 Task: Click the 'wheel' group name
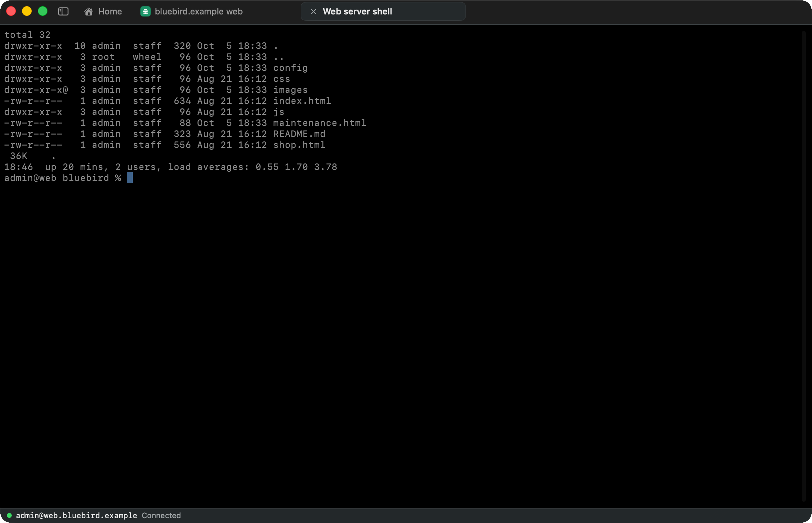(x=147, y=57)
